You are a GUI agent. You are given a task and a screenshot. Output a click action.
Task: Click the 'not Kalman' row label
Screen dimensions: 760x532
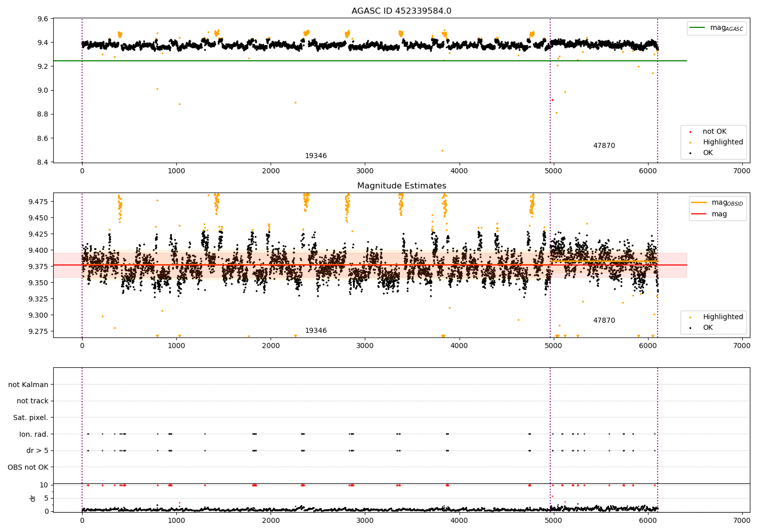pyautogui.click(x=28, y=385)
